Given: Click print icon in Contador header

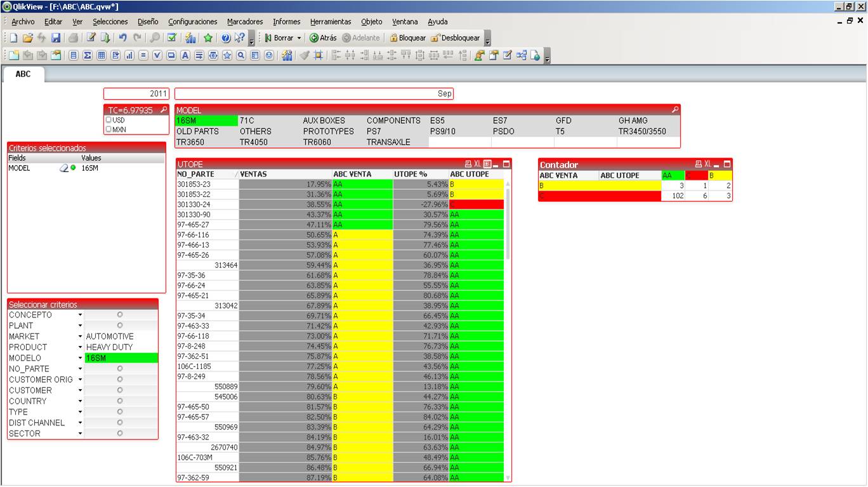Looking at the screenshot, I should [x=698, y=164].
